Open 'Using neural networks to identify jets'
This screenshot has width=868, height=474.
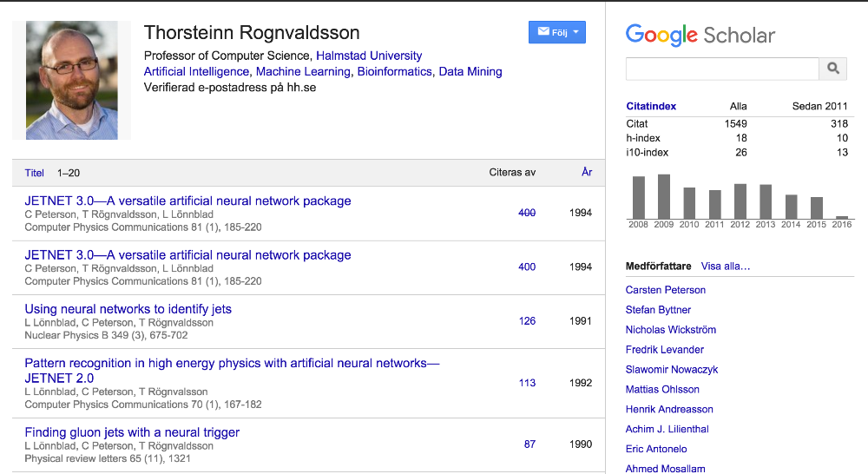[x=128, y=309]
